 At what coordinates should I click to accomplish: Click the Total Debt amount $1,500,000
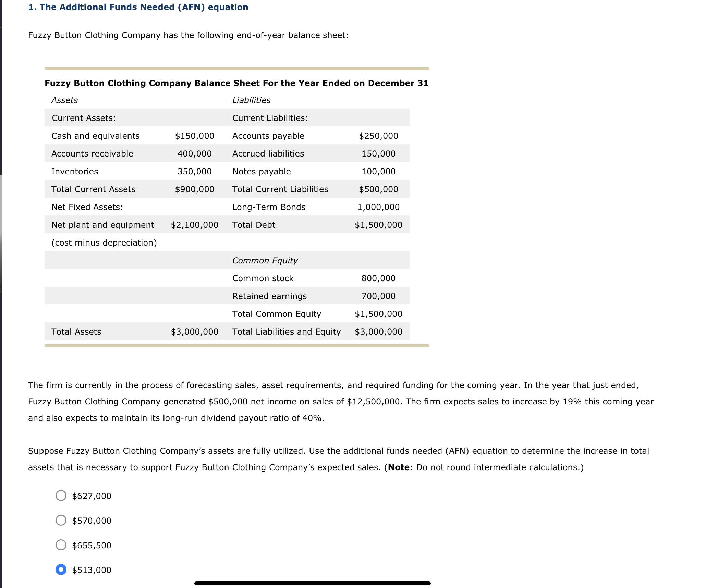pyautogui.click(x=378, y=225)
